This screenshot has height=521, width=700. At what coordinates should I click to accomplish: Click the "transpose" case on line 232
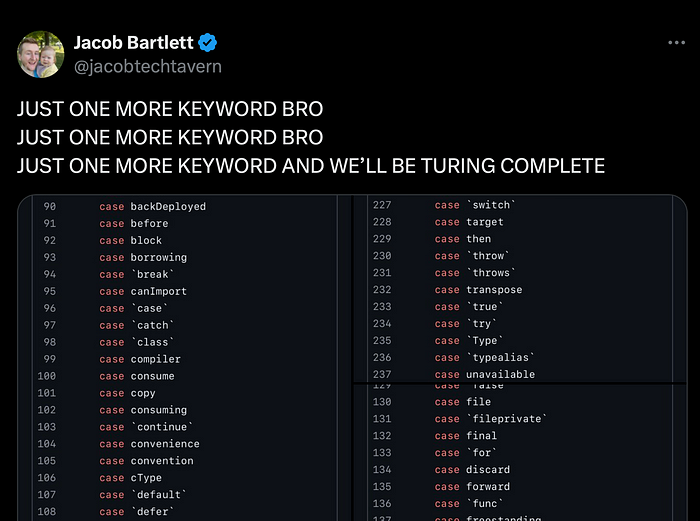tap(494, 290)
